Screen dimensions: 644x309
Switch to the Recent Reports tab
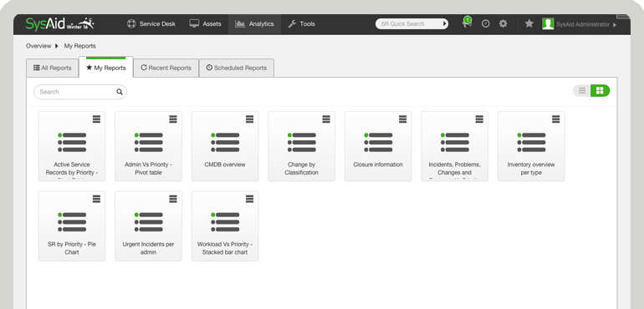(166, 68)
